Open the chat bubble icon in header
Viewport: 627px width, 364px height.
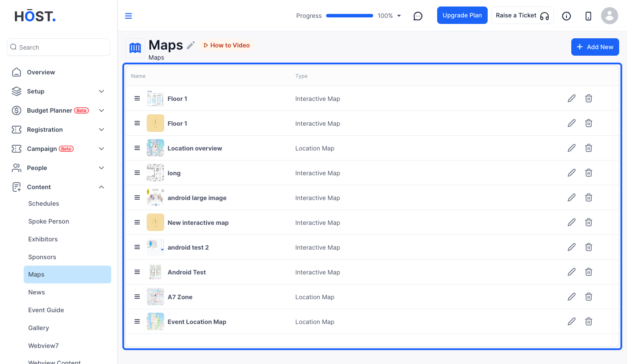pyautogui.click(x=418, y=16)
